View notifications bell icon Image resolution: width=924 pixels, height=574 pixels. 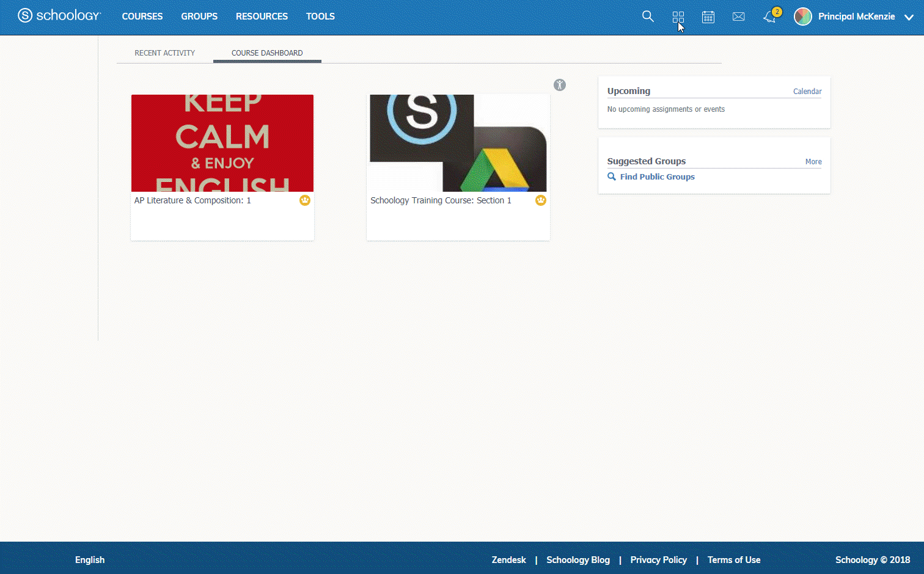[x=769, y=16]
